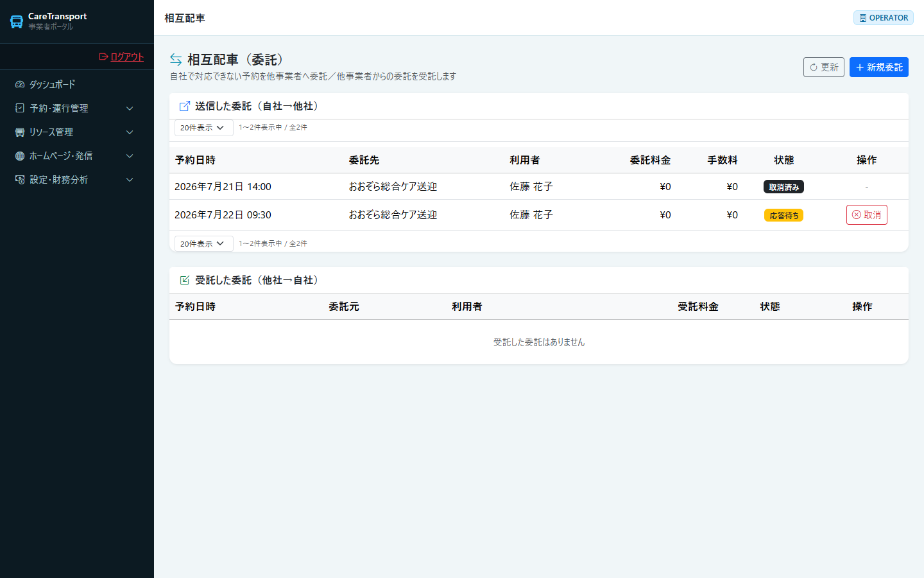924x578 pixels.
Task: Click the 受託料金 column header
Action: (698, 306)
